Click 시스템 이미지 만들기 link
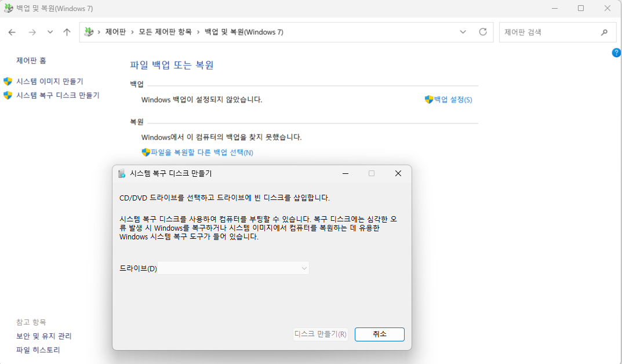 (x=50, y=81)
